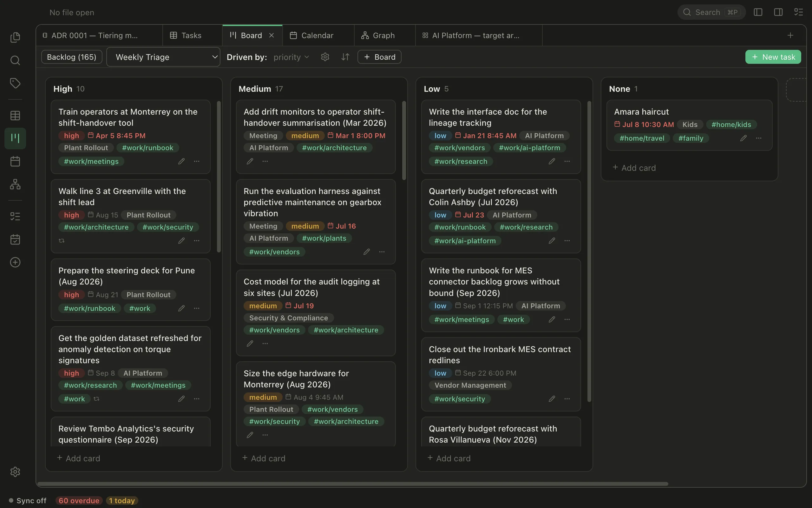Click the sort order arrows icon
The image size is (812, 508).
click(x=345, y=57)
